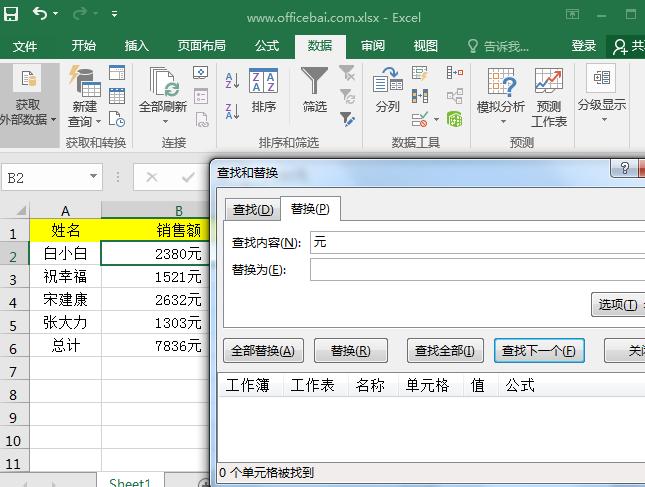Open the Connections icon in 连接 group

201,73
